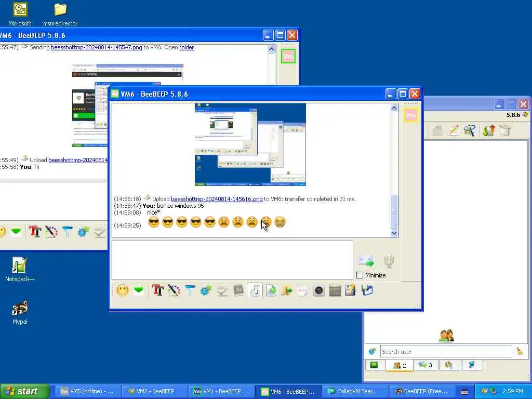Click the front chat window's scrollbar thumb
Image resolution: width=532 pixels, height=399 pixels.
tap(394, 211)
